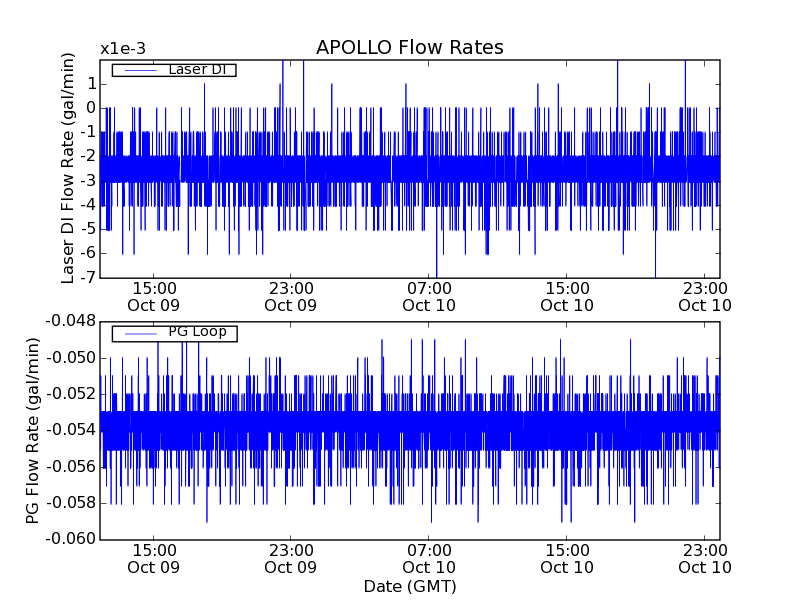
Task: Select the '-5' tick on Laser DI axis
Action: (88, 229)
